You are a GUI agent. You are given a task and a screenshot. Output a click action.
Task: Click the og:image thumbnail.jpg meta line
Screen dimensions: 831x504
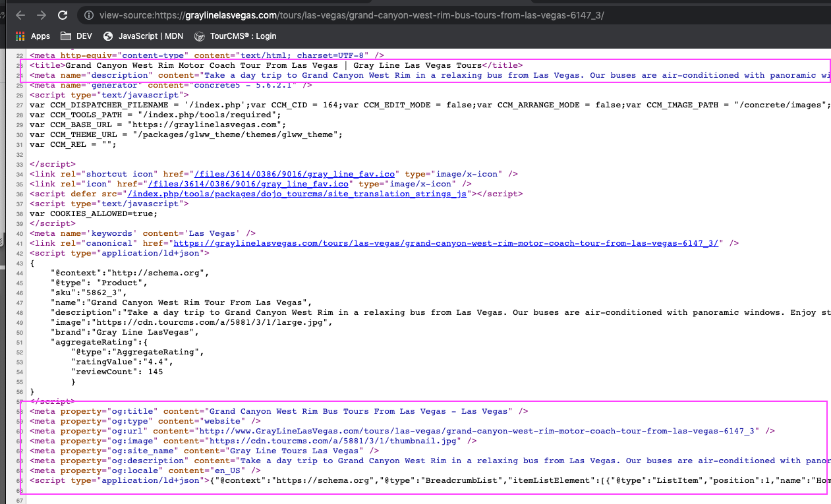pos(253,441)
